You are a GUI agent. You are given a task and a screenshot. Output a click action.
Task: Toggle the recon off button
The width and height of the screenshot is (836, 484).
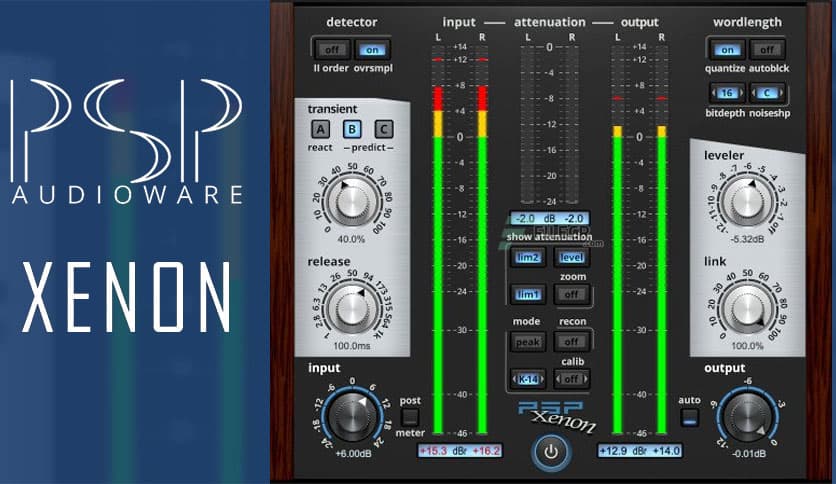coord(572,342)
